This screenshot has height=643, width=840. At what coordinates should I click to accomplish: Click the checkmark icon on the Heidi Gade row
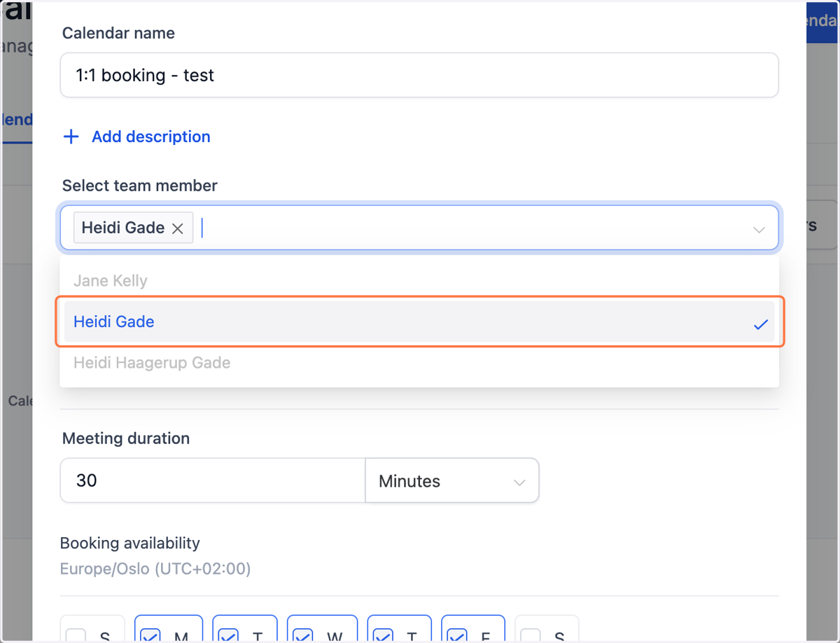pos(761,324)
